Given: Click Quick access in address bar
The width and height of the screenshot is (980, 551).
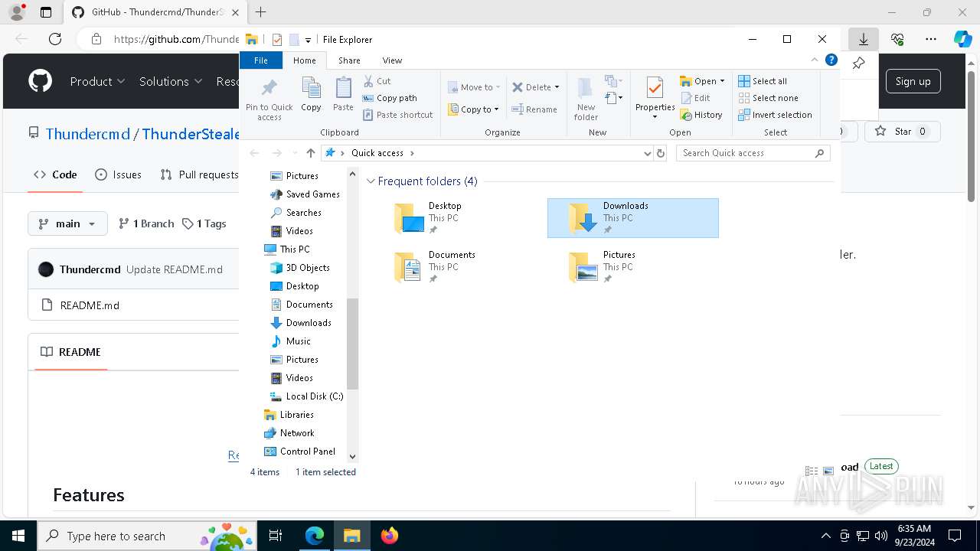Looking at the screenshot, I should tap(377, 153).
